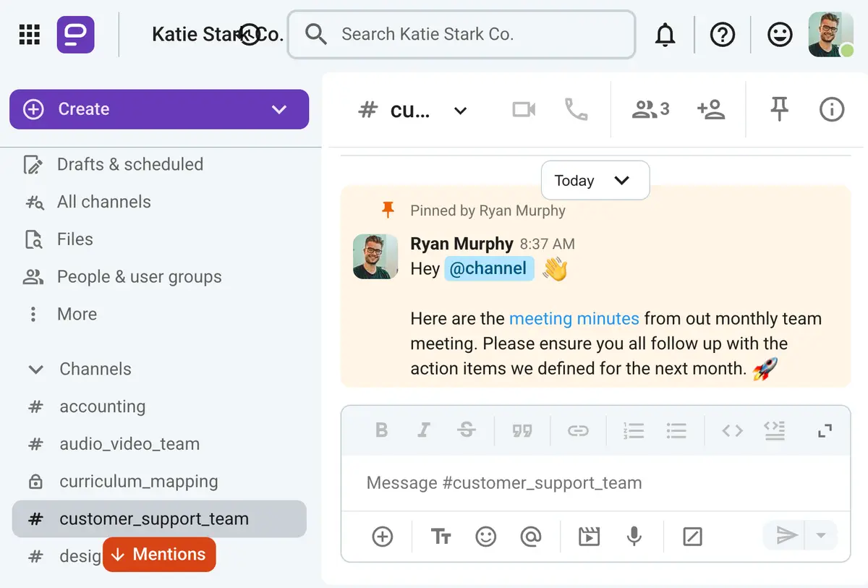This screenshot has width=868, height=588.
Task: Open channel details with the info icon
Action: 831,109
